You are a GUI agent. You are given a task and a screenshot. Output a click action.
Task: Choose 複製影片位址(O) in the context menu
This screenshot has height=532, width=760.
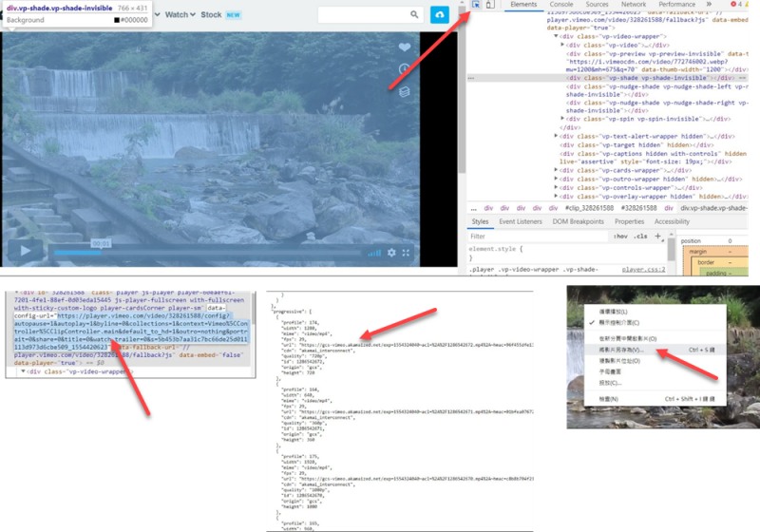pos(655,361)
